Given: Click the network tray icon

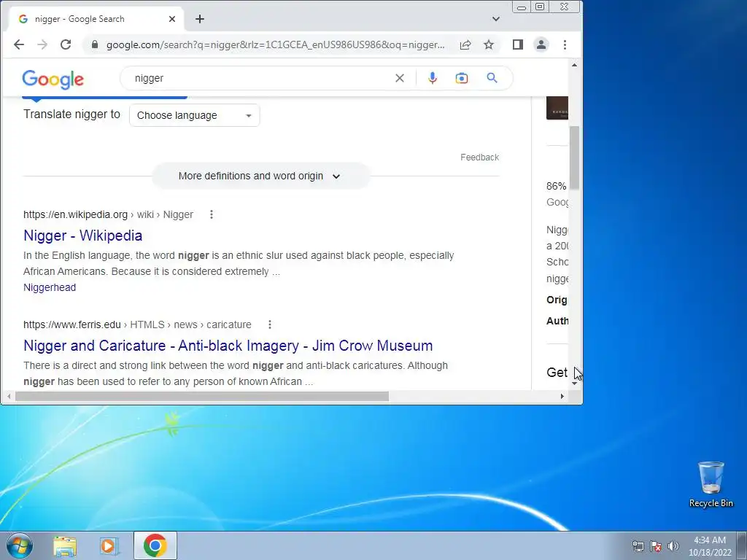Looking at the screenshot, I should tap(638, 546).
